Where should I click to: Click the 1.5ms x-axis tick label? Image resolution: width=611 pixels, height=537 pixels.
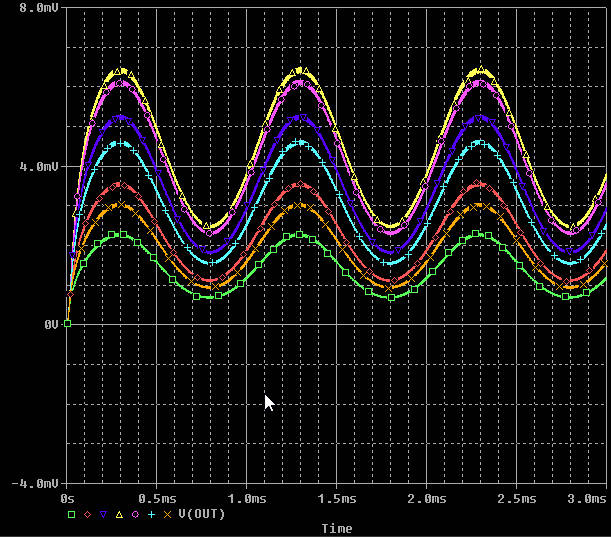337,497
